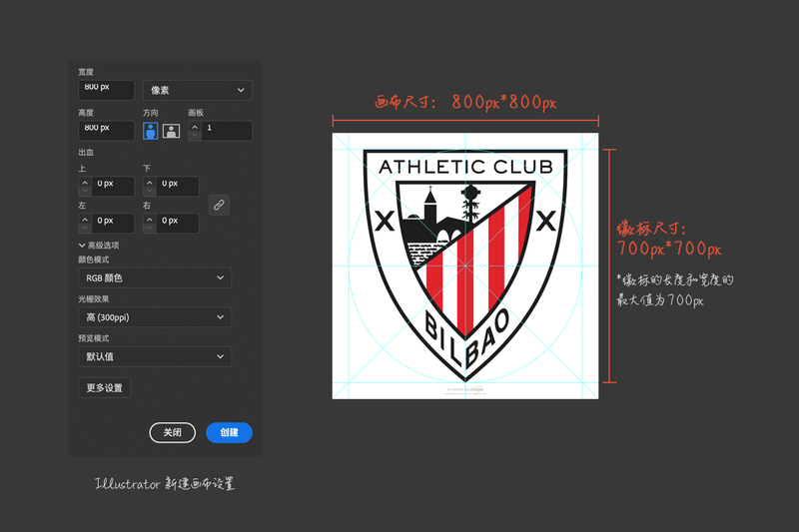This screenshot has height=532, width=799.
Task: Click the artboard number input field
Action: point(226,131)
